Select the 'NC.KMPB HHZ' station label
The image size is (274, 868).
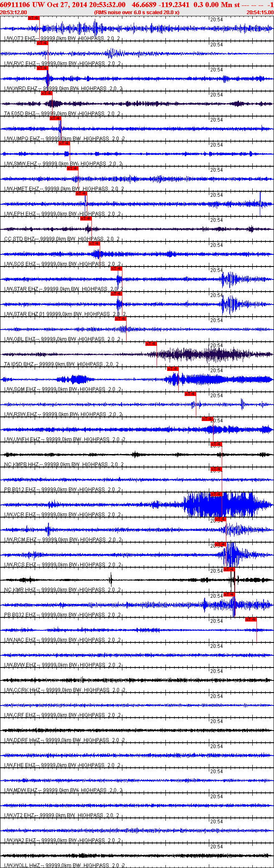pyautogui.click(x=21, y=464)
